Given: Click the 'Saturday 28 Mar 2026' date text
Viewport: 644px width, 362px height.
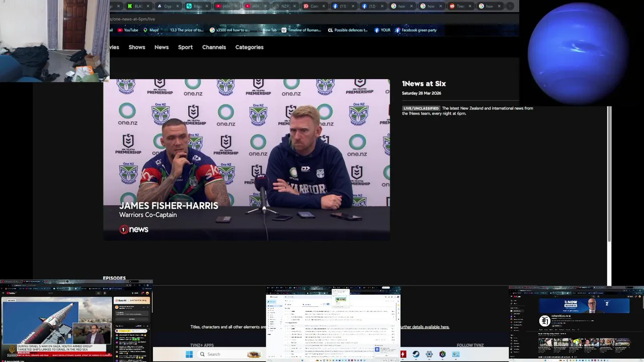Looking at the screenshot, I should [422, 94].
